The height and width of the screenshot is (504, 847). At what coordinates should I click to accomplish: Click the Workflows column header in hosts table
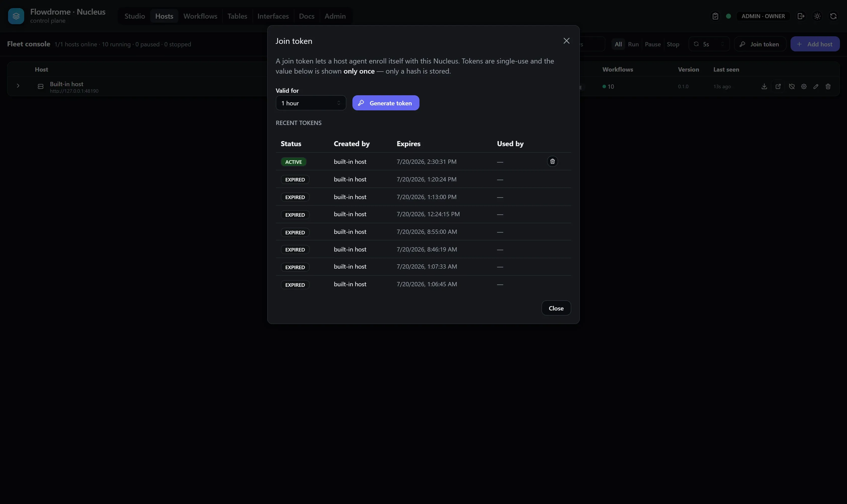618,69
